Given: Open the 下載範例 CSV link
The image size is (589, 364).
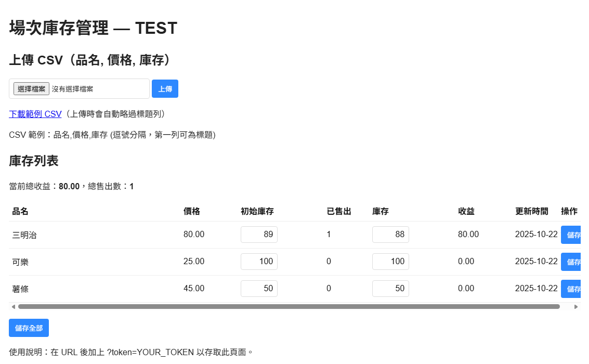Looking at the screenshot, I should pos(35,114).
